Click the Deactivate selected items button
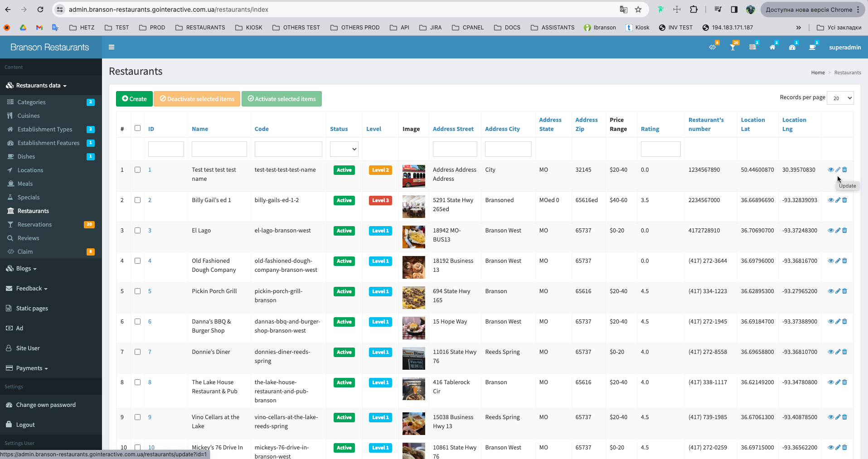 pyautogui.click(x=197, y=99)
